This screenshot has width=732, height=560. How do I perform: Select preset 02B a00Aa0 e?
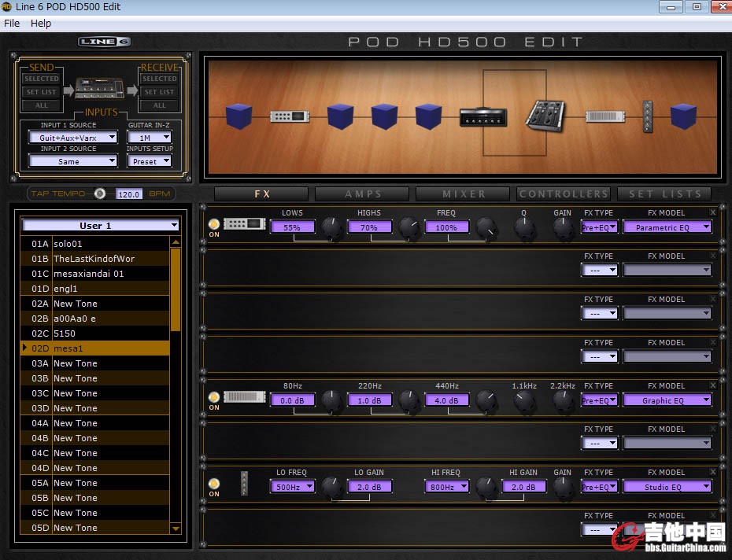pyautogui.click(x=94, y=319)
